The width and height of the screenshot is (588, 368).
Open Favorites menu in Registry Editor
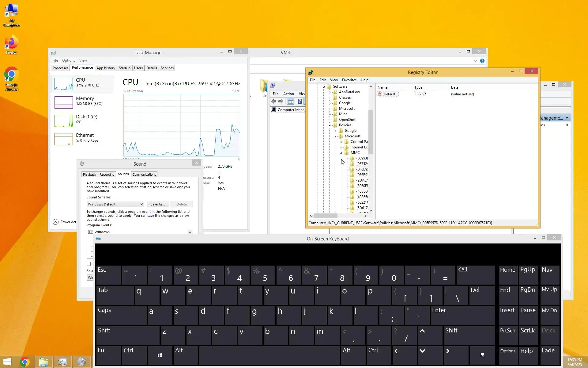(x=349, y=80)
